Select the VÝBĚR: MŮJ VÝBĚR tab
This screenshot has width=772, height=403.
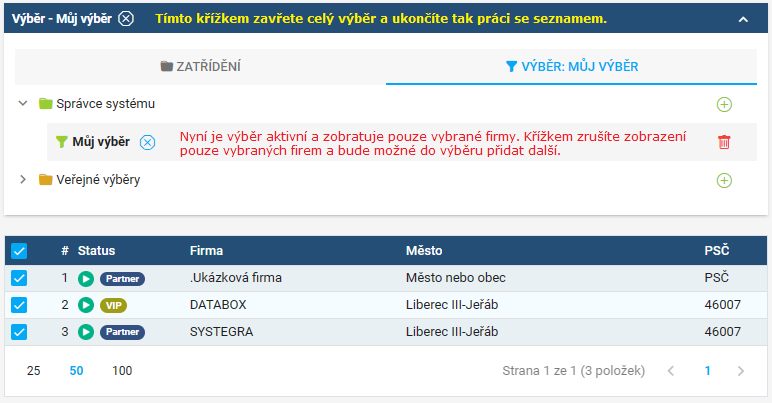[572, 66]
